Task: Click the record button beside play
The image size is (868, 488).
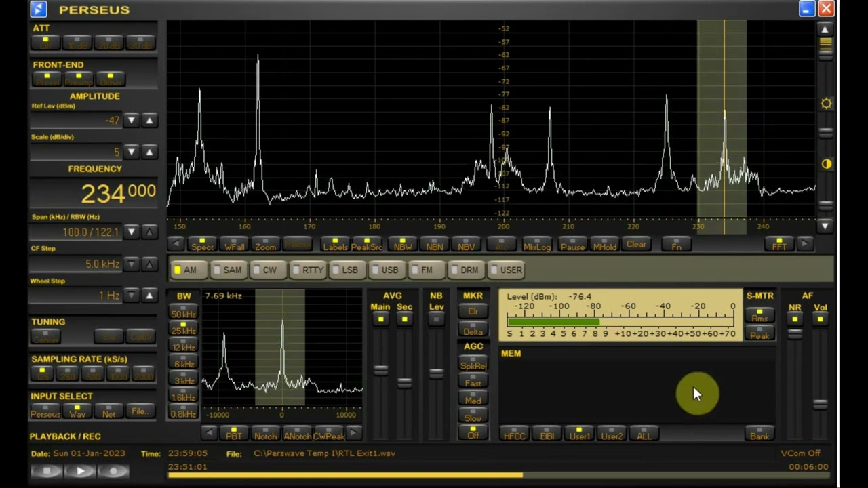Action: 113,471
